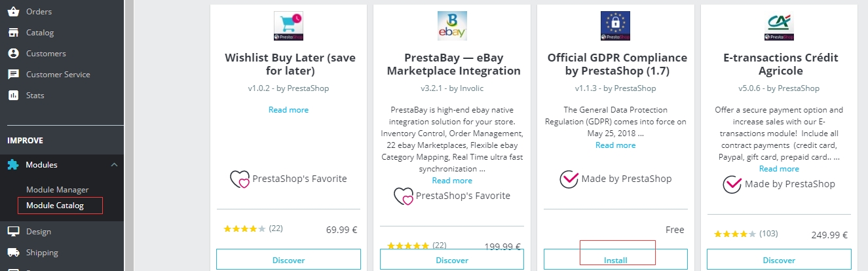868x271 pixels.
Task: Open Module Manager submenu item
Action: point(57,190)
